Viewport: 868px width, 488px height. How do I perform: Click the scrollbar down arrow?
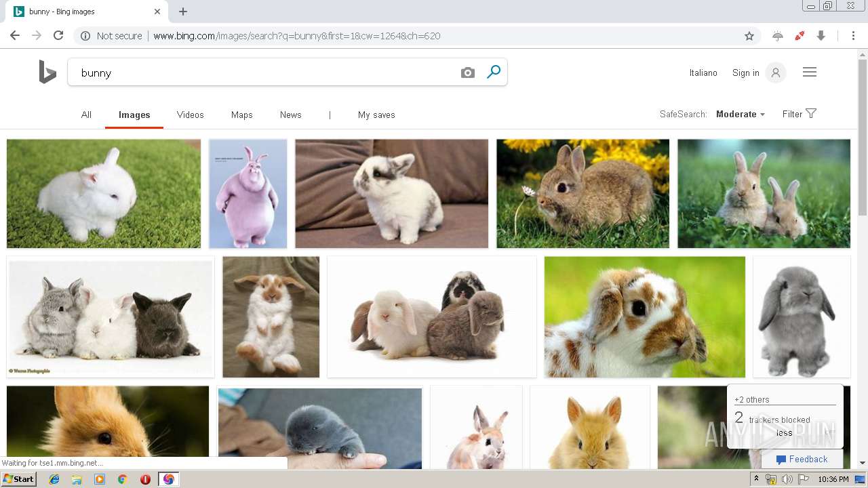point(863,464)
